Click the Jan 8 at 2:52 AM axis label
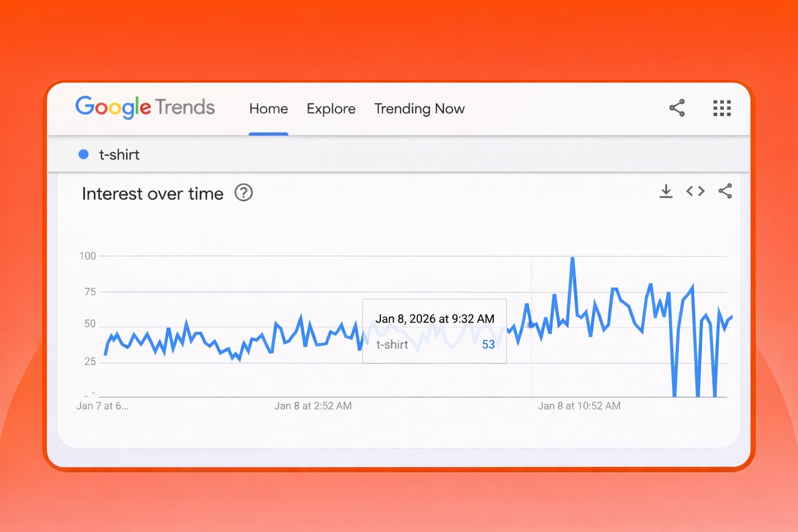This screenshot has height=532, width=798. click(313, 406)
